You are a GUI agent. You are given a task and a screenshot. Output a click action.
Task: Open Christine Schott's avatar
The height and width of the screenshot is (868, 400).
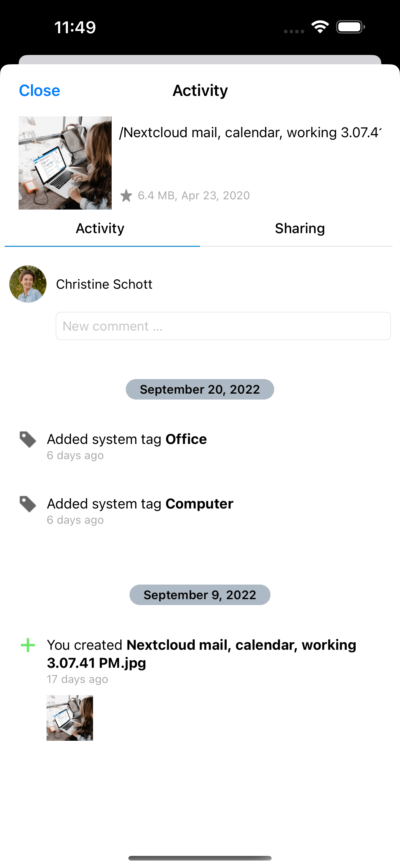click(x=28, y=284)
